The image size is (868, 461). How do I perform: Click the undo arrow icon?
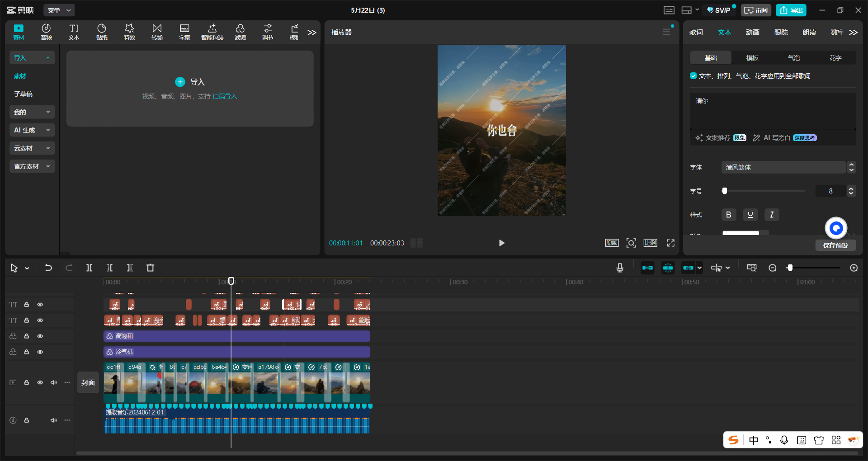[x=48, y=268]
